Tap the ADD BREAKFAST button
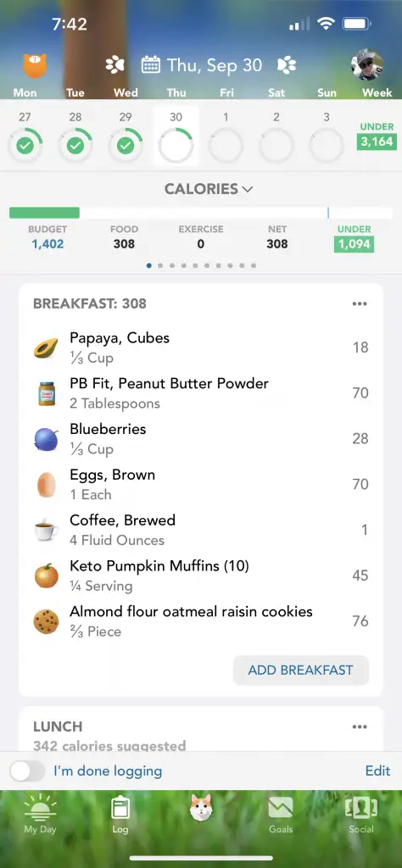The width and height of the screenshot is (402, 868). click(x=301, y=670)
